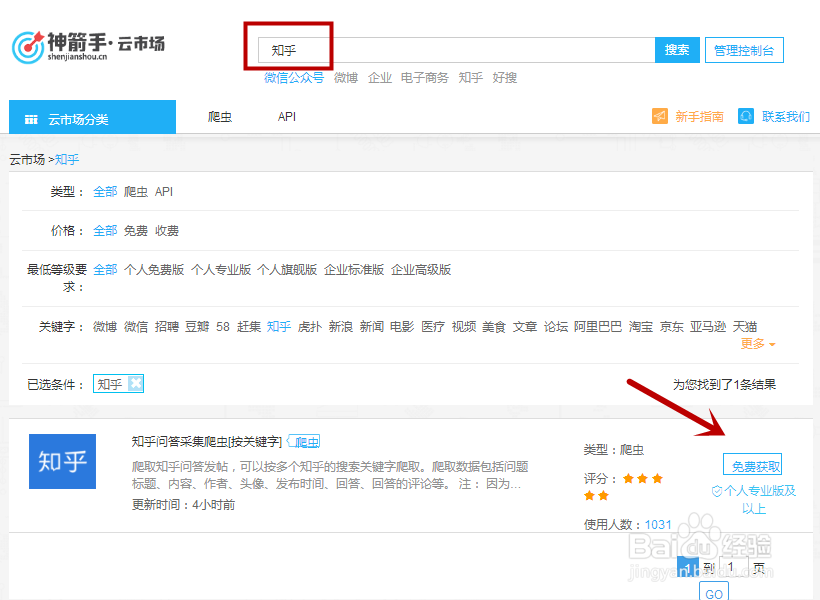Image resolution: width=820 pixels, height=600 pixels.
Task: Click the blue 知乎 product logo
Action: 62,462
